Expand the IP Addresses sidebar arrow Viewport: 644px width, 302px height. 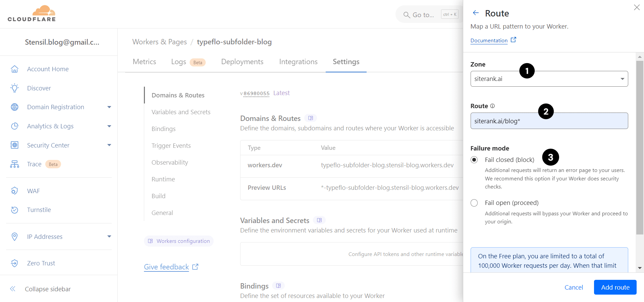click(x=109, y=236)
